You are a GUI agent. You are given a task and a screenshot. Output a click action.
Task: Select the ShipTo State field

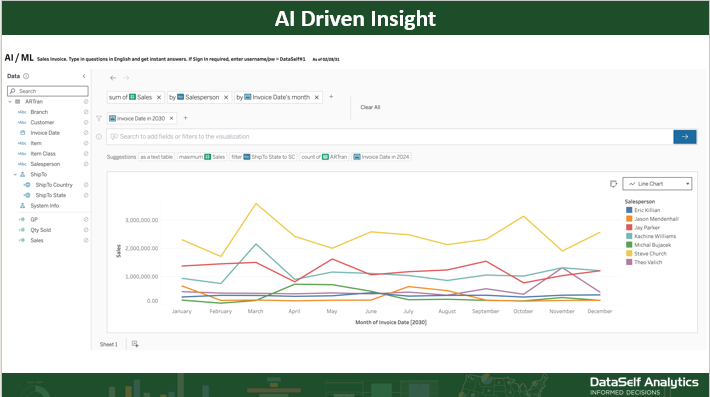point(51,196)
